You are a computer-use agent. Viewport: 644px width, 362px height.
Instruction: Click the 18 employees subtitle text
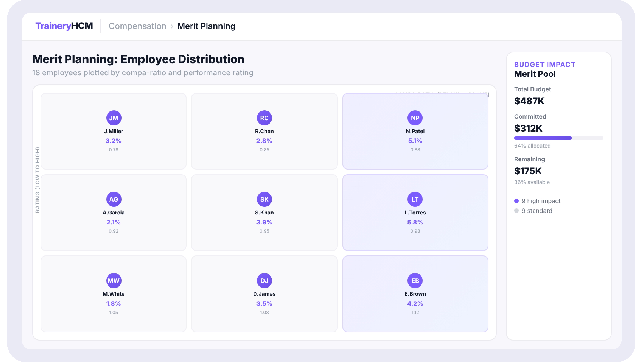(142, 73)
